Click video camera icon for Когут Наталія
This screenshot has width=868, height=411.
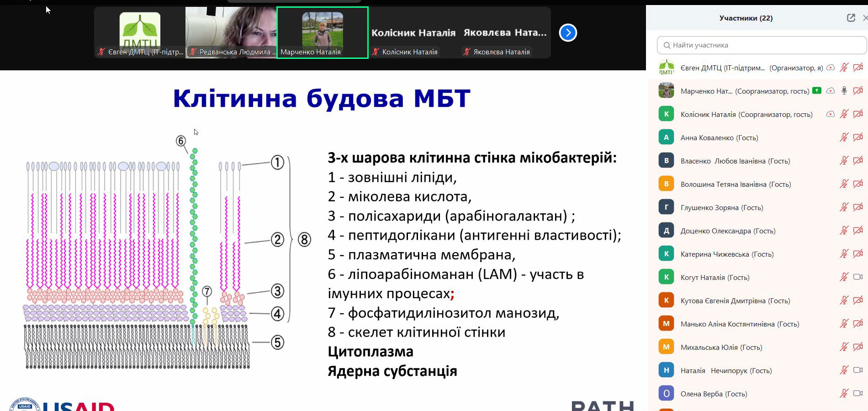point(858,277)
